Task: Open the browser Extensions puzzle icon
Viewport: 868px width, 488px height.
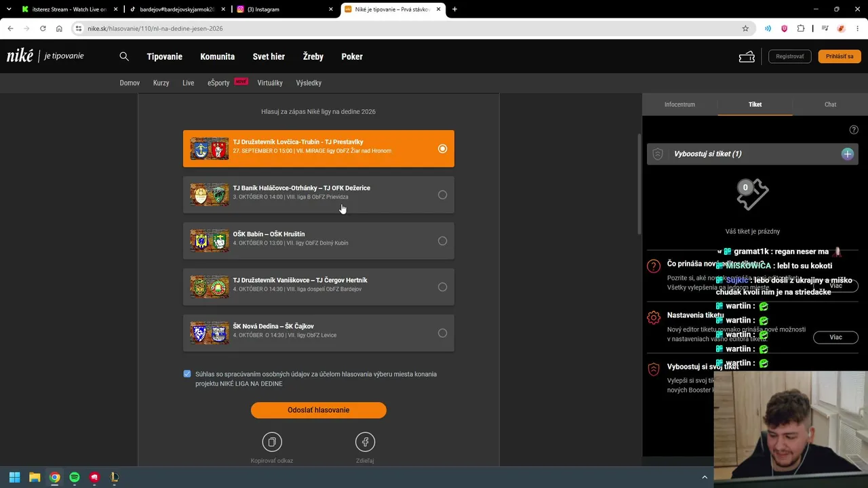Action: click(801, 28)
